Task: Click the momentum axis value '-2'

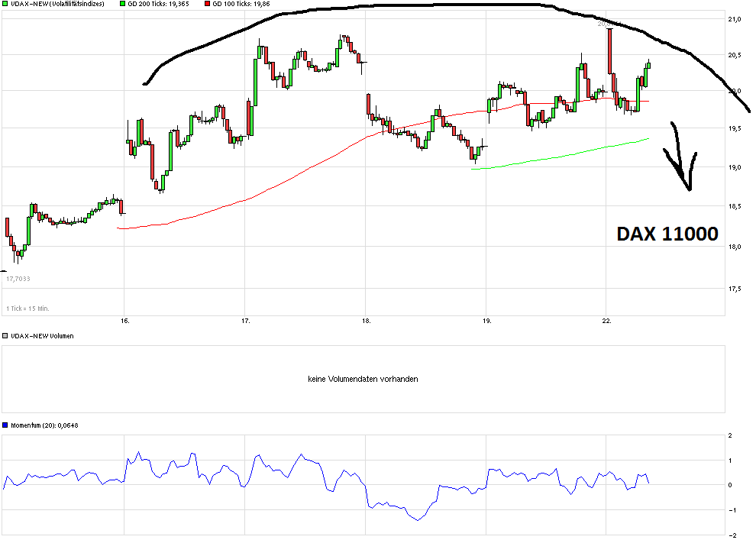Action: click(x=732, y=535)
